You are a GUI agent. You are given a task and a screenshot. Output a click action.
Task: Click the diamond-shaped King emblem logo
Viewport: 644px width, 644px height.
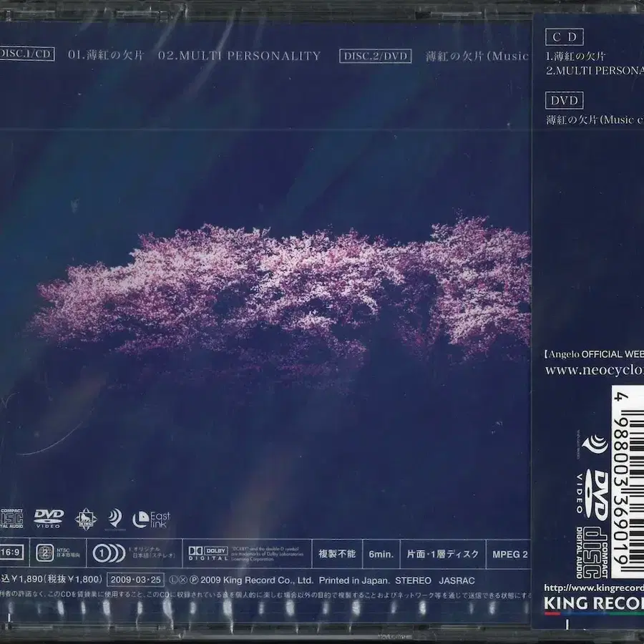point(86,519)
